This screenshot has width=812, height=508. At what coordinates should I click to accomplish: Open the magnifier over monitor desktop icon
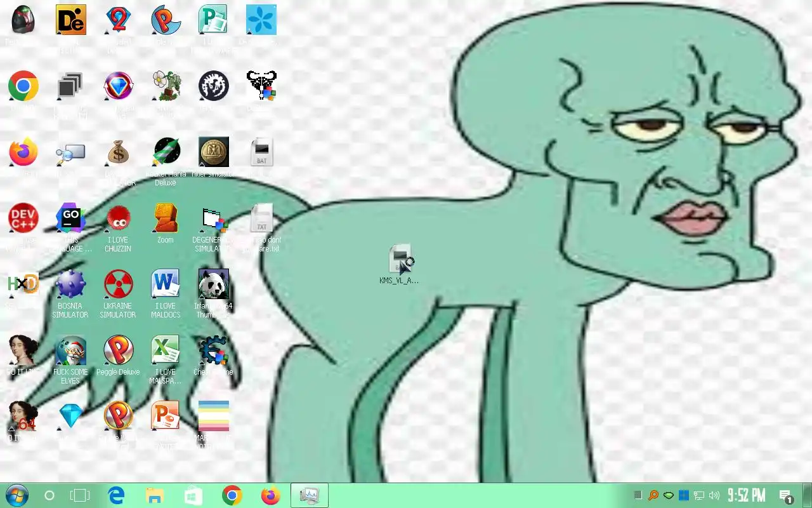click(70, 152)
